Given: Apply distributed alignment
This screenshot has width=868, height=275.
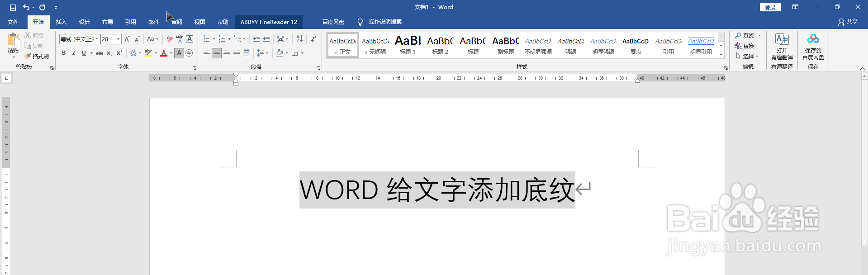Looking at the screenshot, I should tap(247, 53).
